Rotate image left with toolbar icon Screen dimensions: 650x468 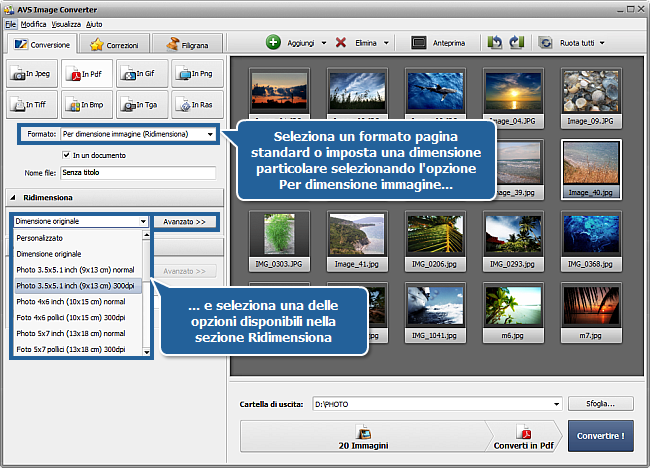point(495,43)
